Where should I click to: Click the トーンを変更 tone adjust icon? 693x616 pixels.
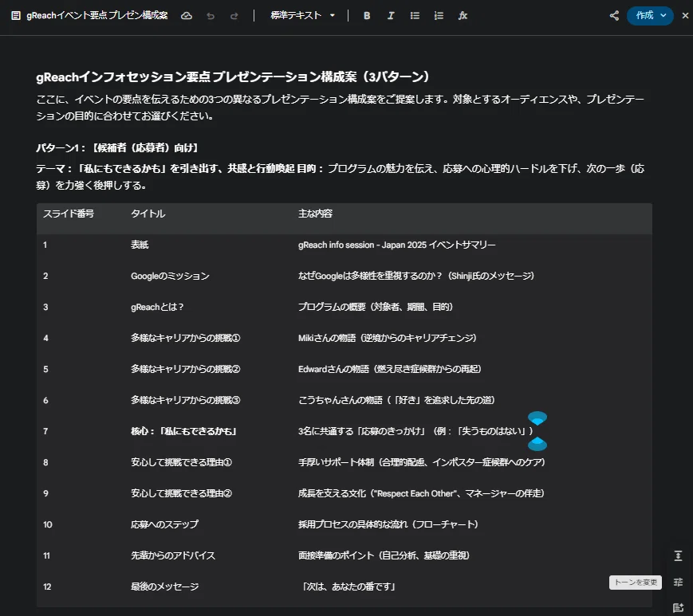tap(678, 582)
